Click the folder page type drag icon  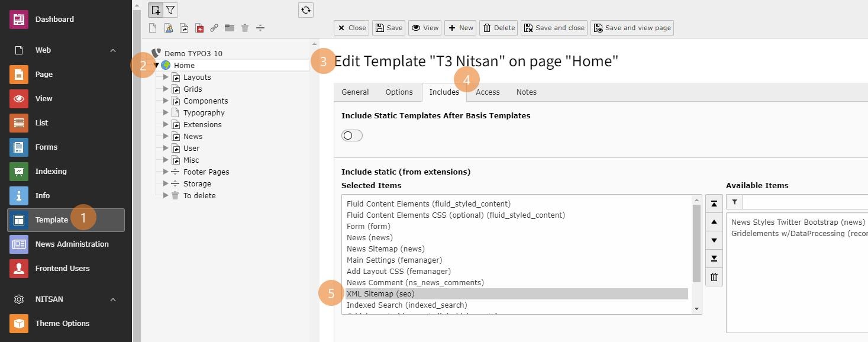(x=230, y=28)
